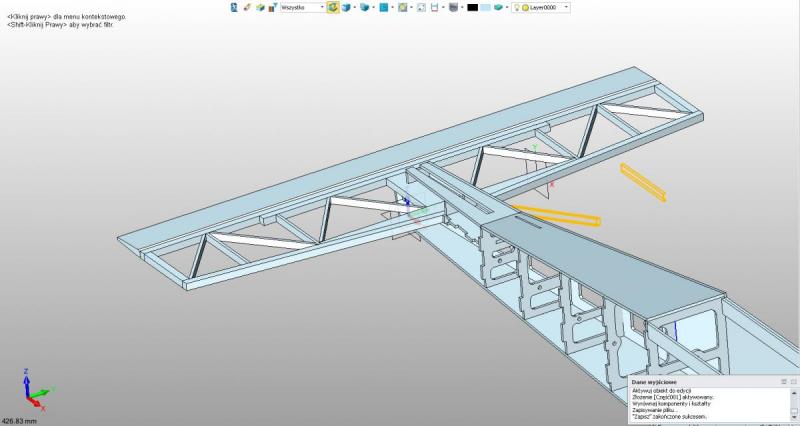Toggle the highlighted green shaded view button

pos(332,7)
